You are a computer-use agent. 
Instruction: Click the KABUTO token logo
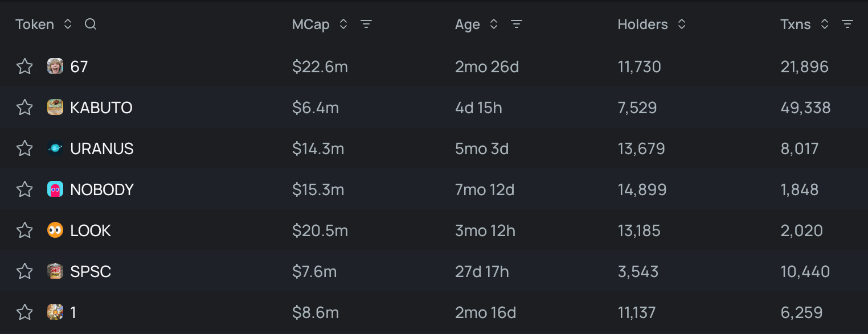[x=55, y=108]
